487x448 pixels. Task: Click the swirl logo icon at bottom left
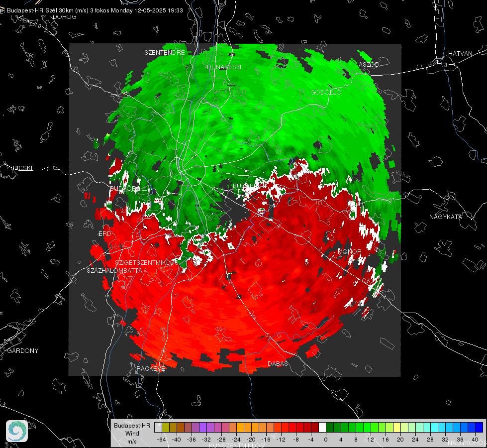tap(17, 431)
